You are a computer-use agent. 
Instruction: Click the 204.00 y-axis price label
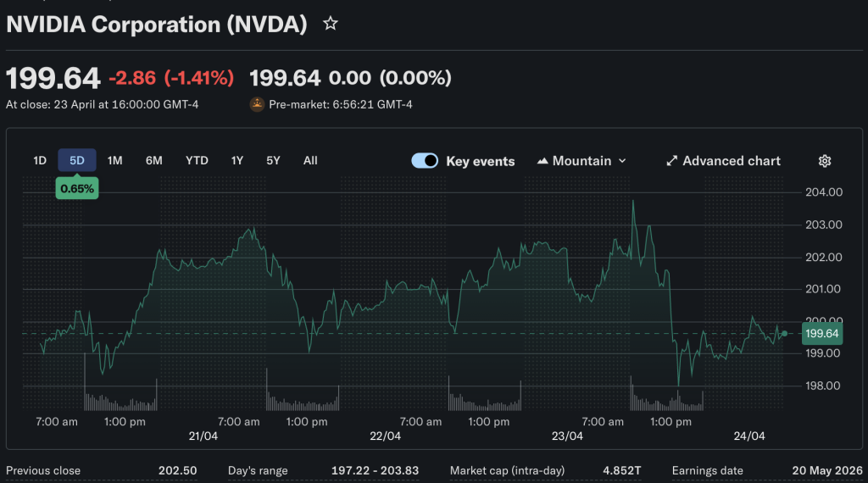point(824,192)
